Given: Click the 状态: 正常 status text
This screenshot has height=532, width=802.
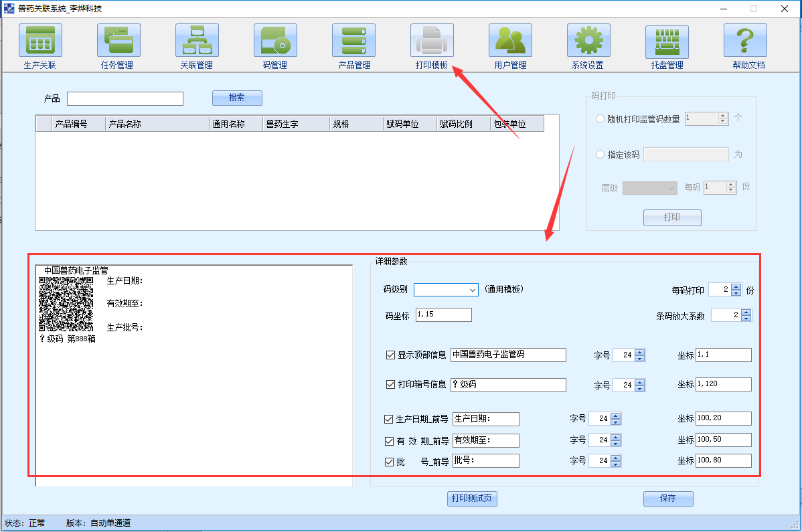Looking at the screenshot, I should (x=25, y=523).
